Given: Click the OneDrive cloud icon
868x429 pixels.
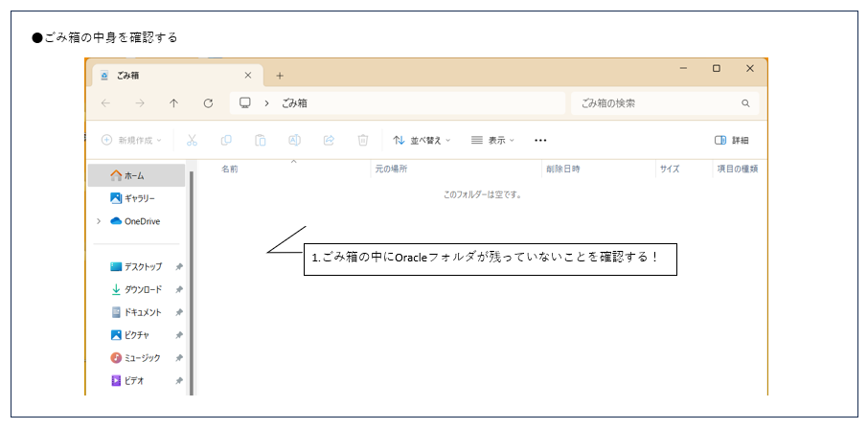Looking at the screenshot, I should (x=116, y=221).
